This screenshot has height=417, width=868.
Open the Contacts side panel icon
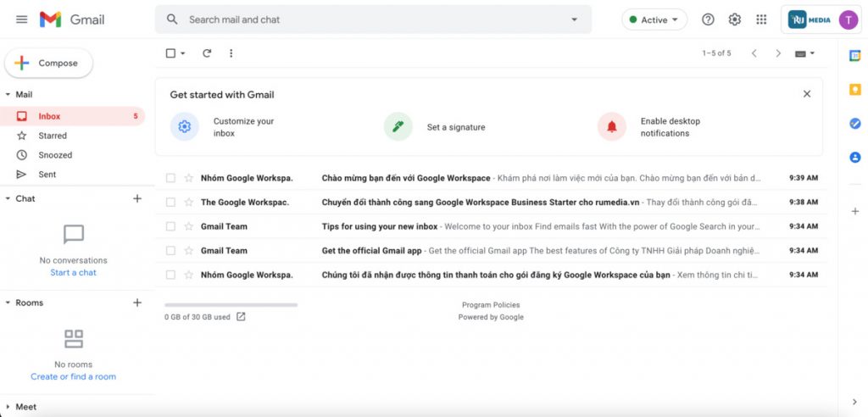pos(855,158)
